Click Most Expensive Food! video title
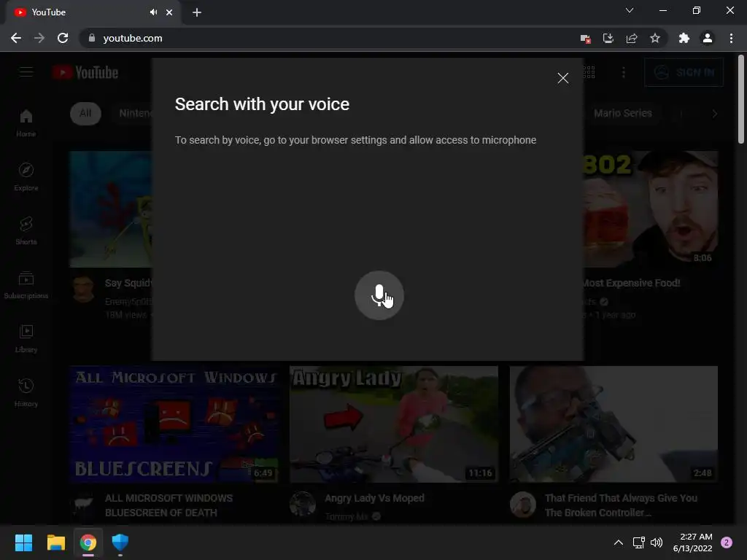Viewport: 747px width, 560px height. click(632, 283)
